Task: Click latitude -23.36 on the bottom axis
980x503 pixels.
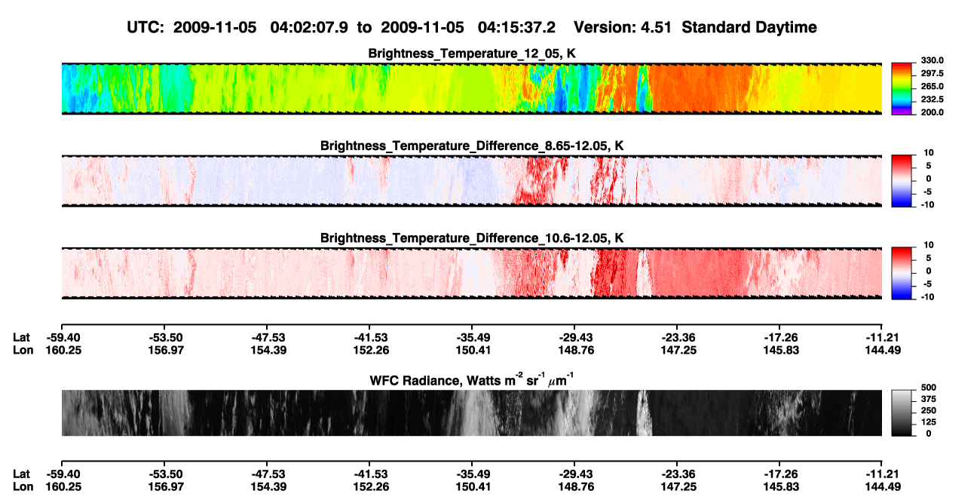Action: tap(677, 474)
